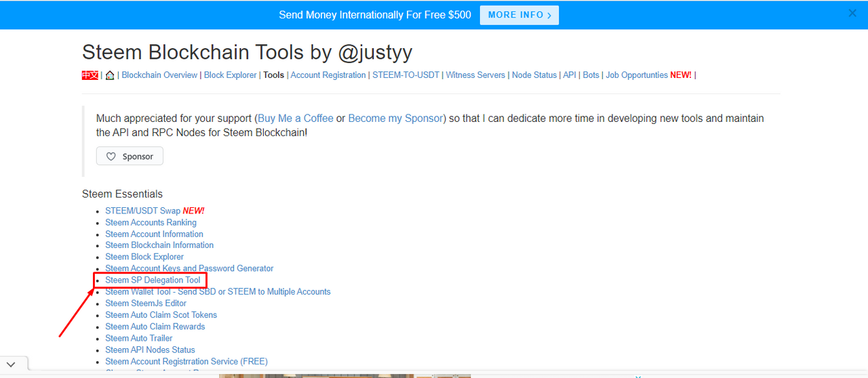Open Account Registration nav link
Viewport: 868px width, 378px height.
click(x=328, y=75)
